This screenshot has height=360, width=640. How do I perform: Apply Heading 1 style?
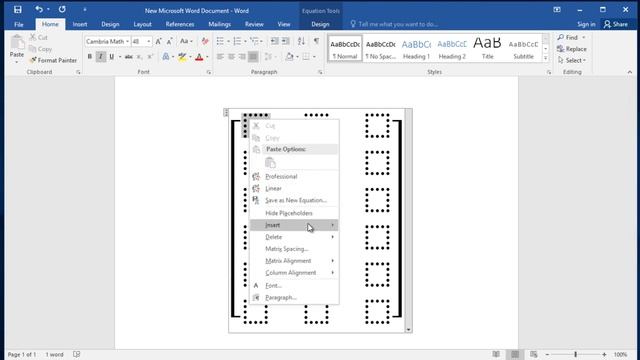416,49
